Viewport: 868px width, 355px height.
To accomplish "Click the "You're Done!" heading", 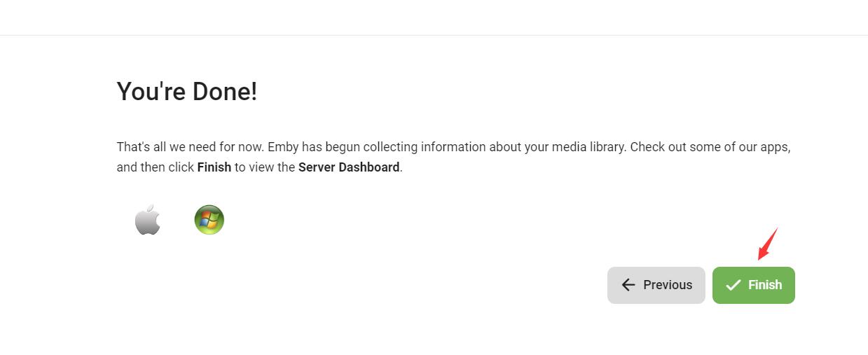I will 187,91.
